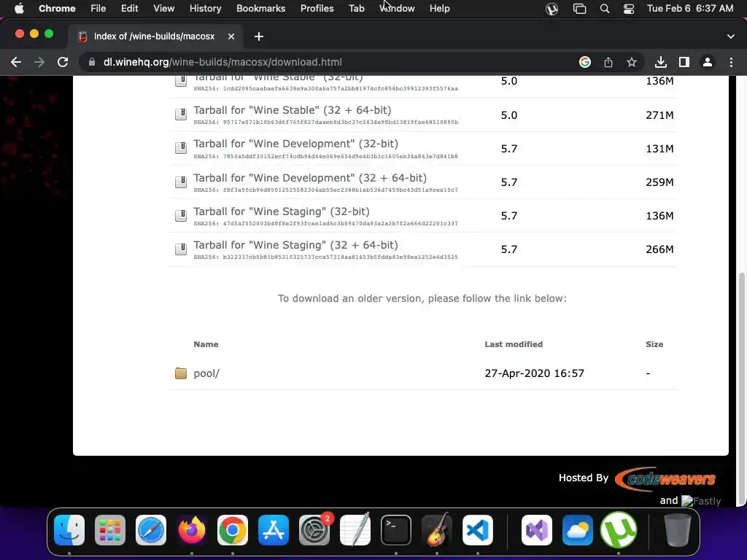Viewport: 747px width, 560px height.
Task: Click the WordPress icon in menu bar
Action: tap(551, 9)
